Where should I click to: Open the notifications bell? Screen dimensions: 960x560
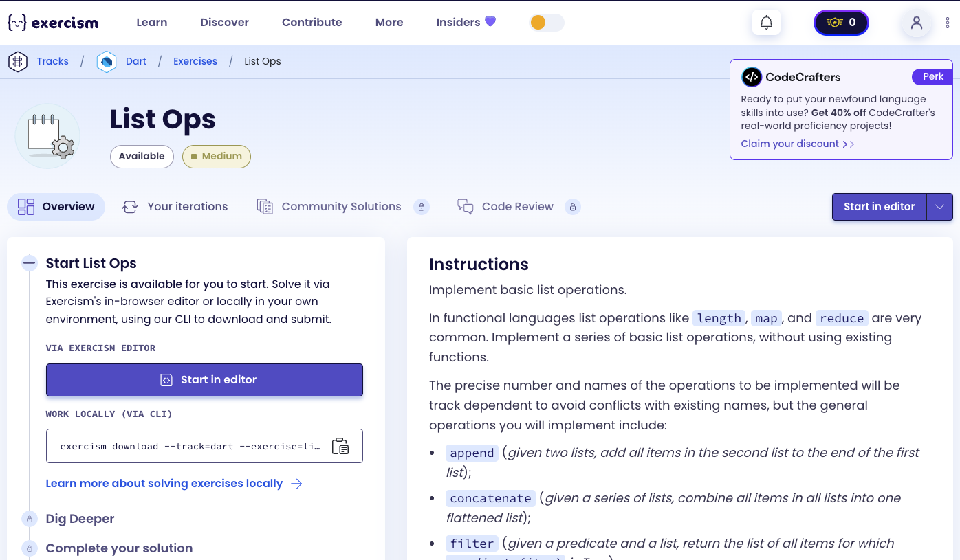[766, 23]
